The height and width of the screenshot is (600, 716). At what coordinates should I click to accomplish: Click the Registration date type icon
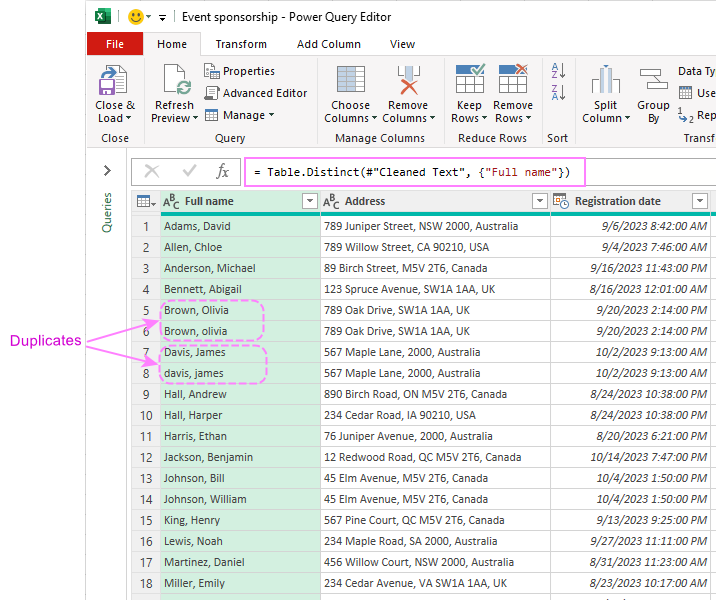coord(561,201)
